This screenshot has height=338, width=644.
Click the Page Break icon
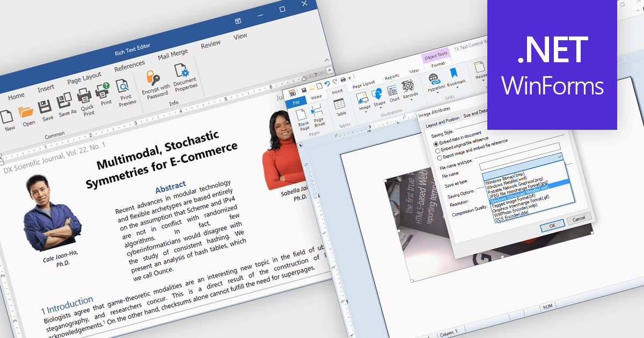coord(318,112)
